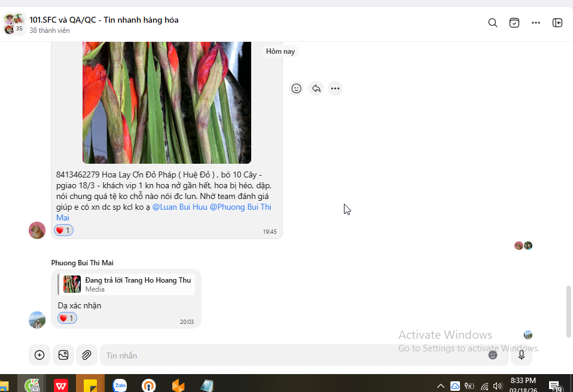Click the 8:33 PM clock in the taskbar
This screenshot has width=573, height=392.
(x=523, y=381)
